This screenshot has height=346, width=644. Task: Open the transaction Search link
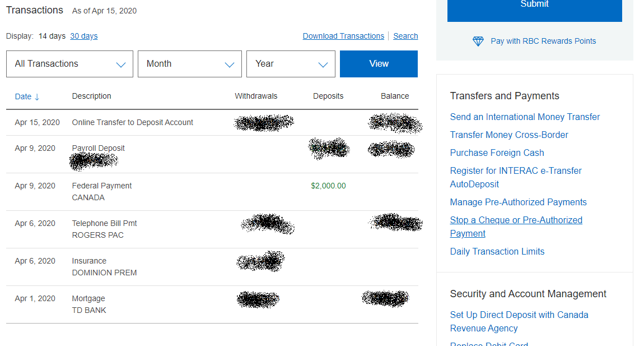coord(405,36)
